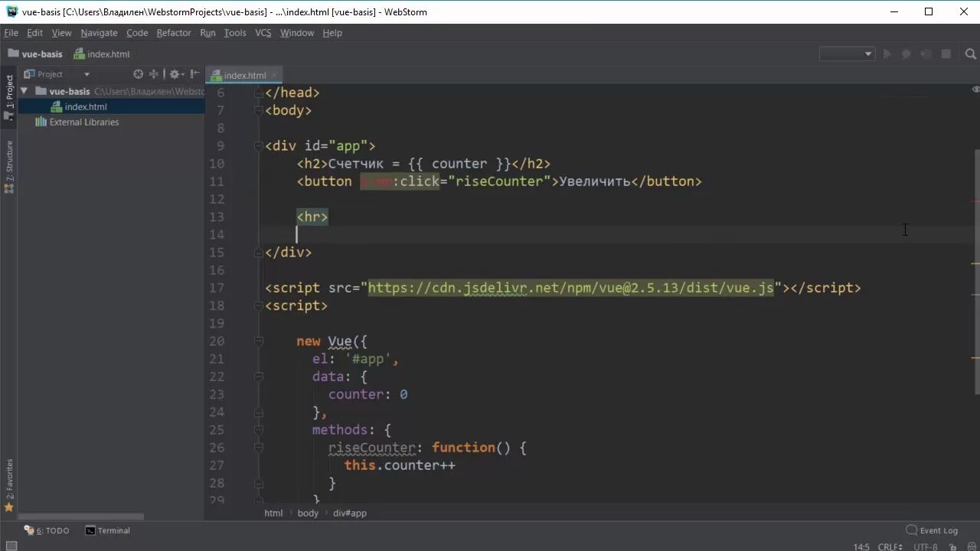Click the body breadcrumb below the editor

308,513
